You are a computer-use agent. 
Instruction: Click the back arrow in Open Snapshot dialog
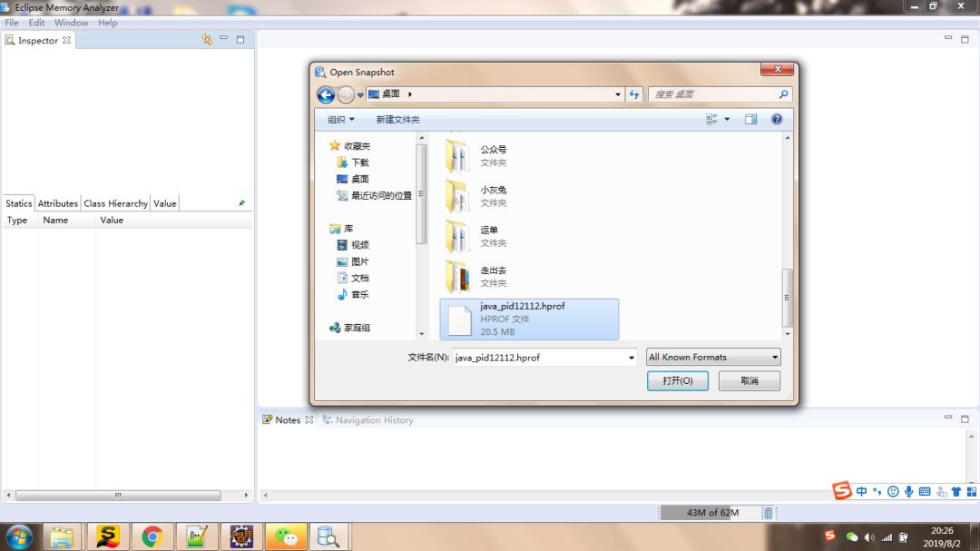[326, 94]
